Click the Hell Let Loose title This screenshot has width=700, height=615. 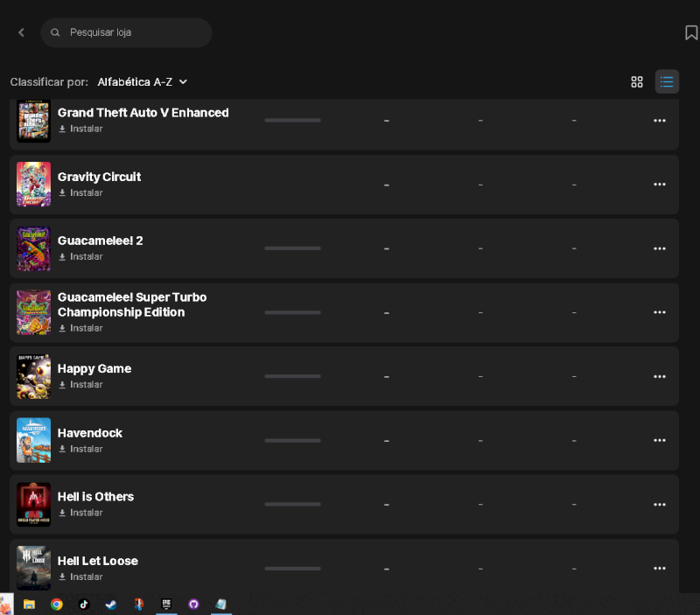(x=98, y=562)
